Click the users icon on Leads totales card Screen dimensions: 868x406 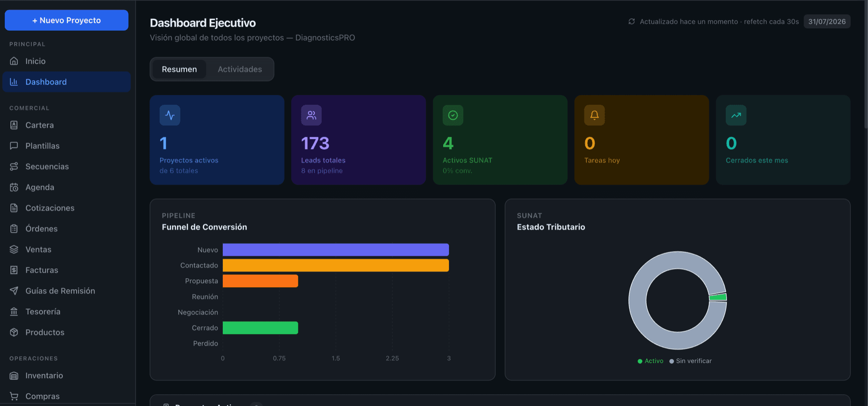coord(312,115)
